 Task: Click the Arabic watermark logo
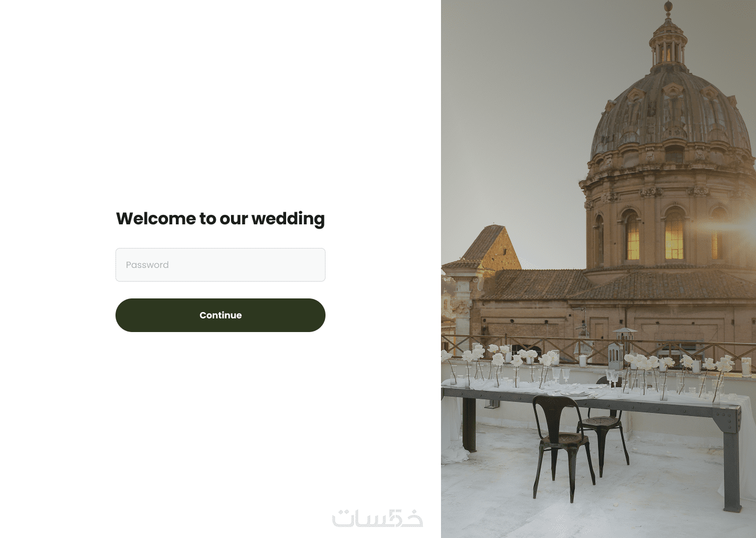point(377,518)
